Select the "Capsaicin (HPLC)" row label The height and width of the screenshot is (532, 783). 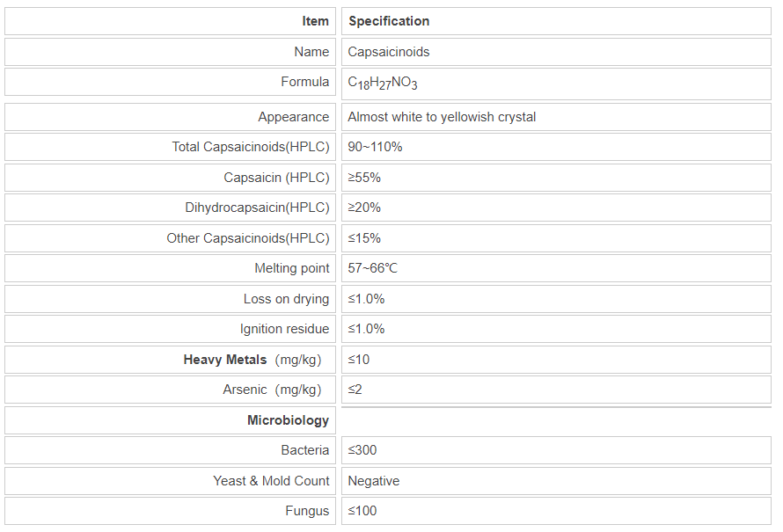point(276,178)
